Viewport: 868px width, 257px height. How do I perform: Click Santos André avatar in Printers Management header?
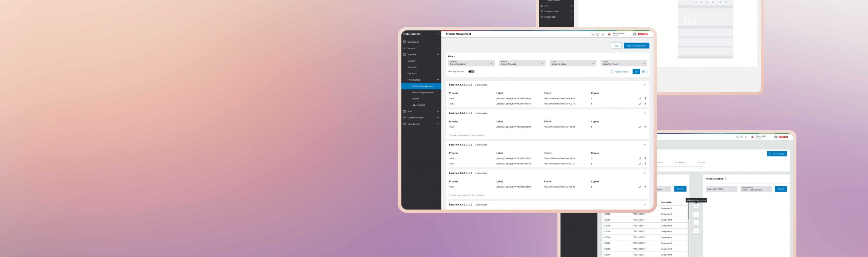click(609, 34)
